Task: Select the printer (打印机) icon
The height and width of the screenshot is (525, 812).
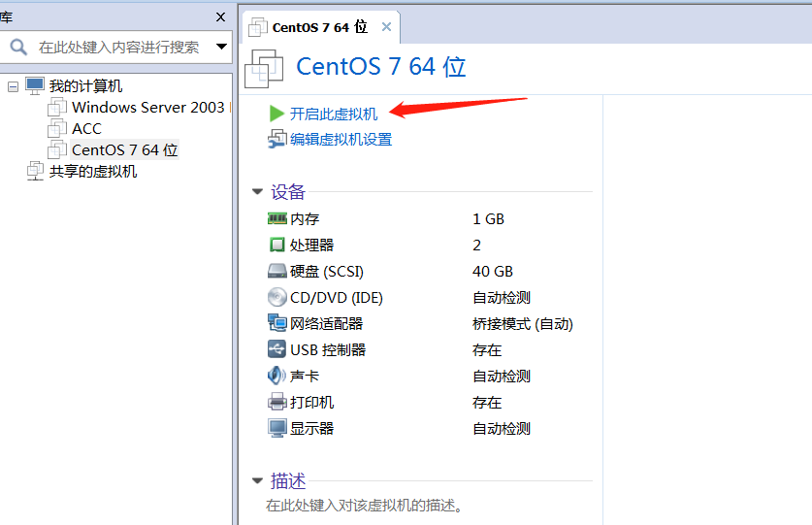Action: click(x=277, y=402)
